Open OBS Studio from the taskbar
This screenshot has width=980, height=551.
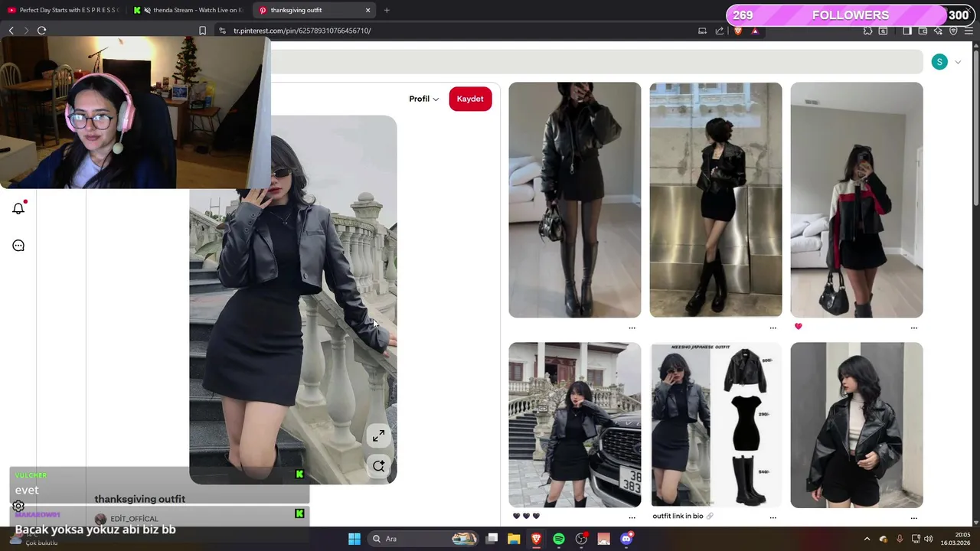(x=582, y=539)
